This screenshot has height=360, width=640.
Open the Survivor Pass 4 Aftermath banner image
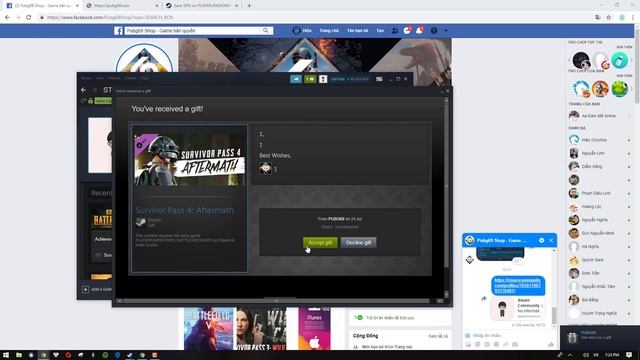pyautogui.click(x=190, y=160)
